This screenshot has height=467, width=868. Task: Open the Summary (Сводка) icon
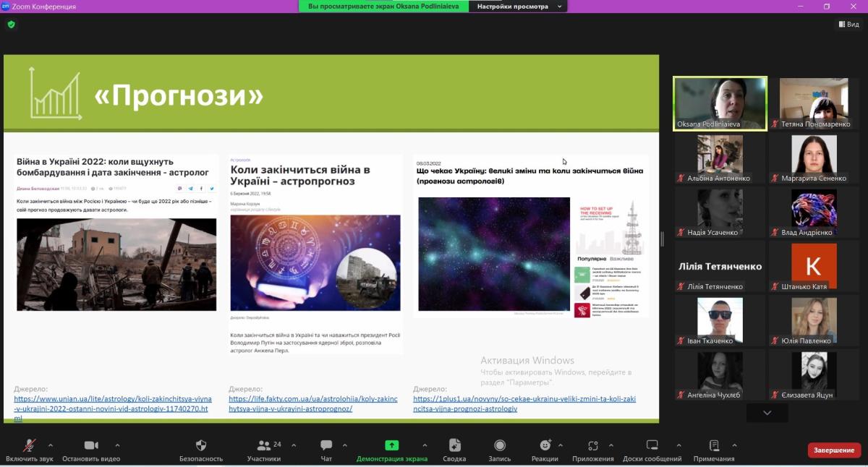[x=454, y=445]
